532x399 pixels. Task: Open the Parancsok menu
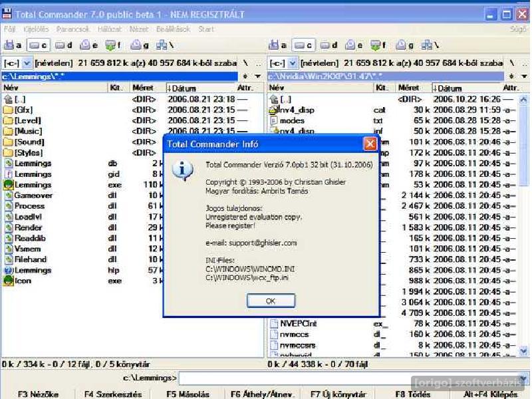pos(72,29)
